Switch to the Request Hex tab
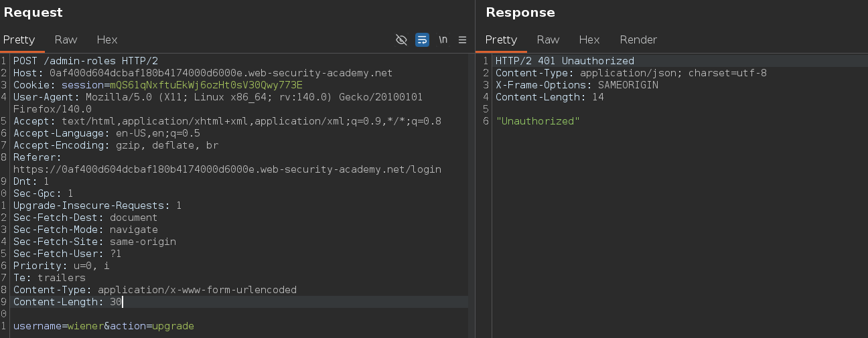 click(x=107, y=39)
